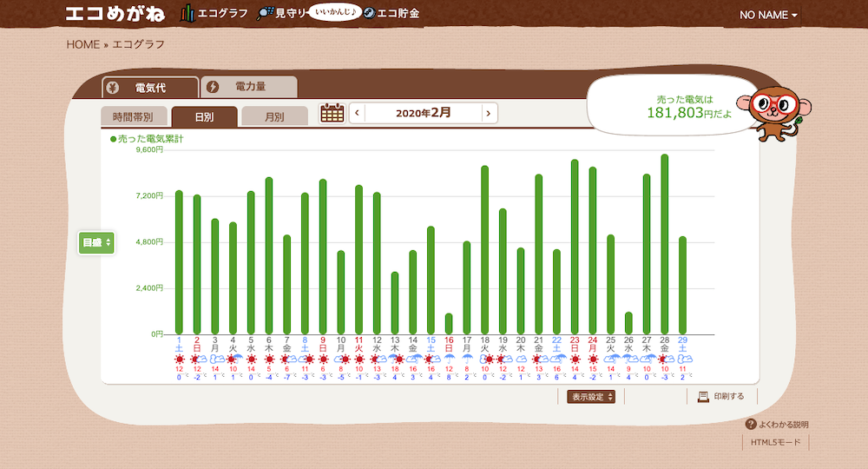The image size is (868, 469).
Task: Go to next month arrow
Action: pyautogui.click(x=488, y=113)
